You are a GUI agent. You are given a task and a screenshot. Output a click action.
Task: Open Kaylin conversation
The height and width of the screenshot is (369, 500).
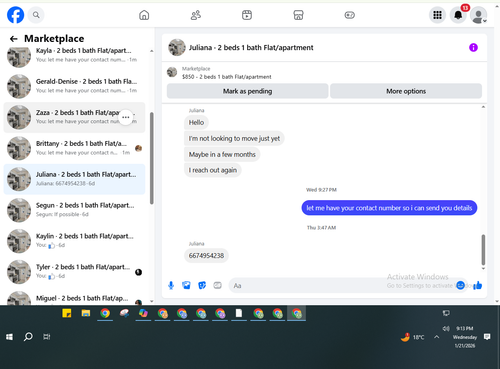[74, 241]
